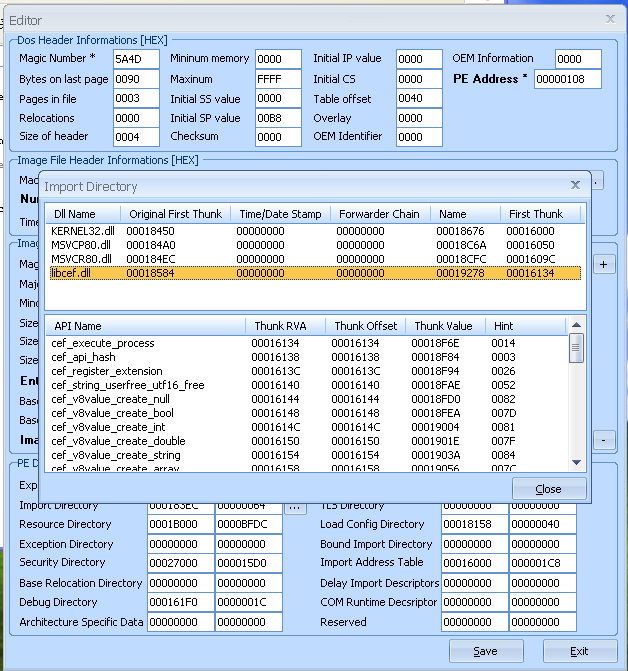Click the minus button on the right edge
This screenshot has height=671, width=628.
coord(604,440)
